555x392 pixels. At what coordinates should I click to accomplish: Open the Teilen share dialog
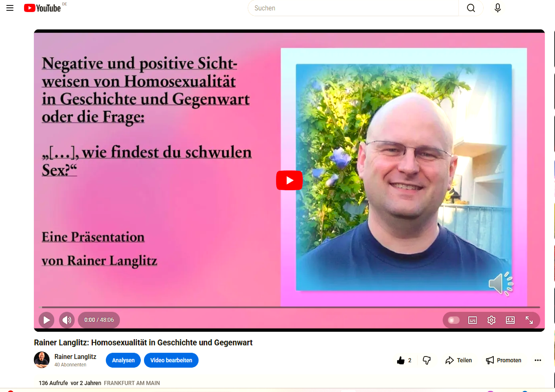458,360
